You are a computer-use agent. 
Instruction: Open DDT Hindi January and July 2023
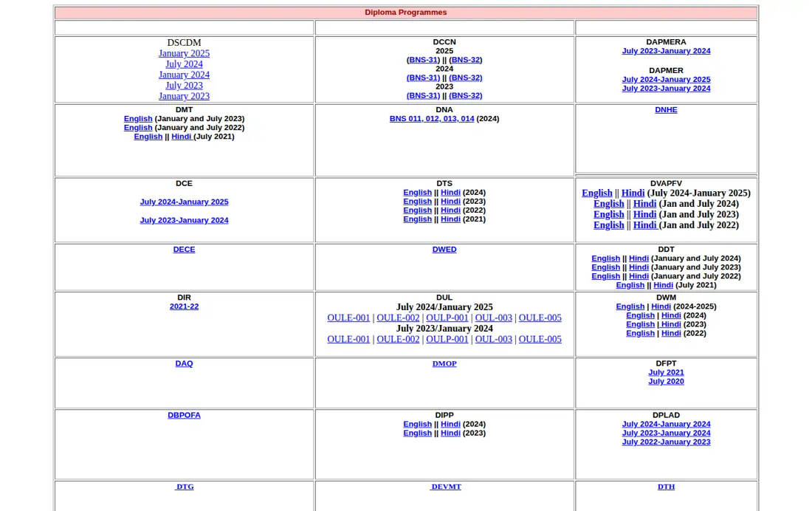(639, 267)
